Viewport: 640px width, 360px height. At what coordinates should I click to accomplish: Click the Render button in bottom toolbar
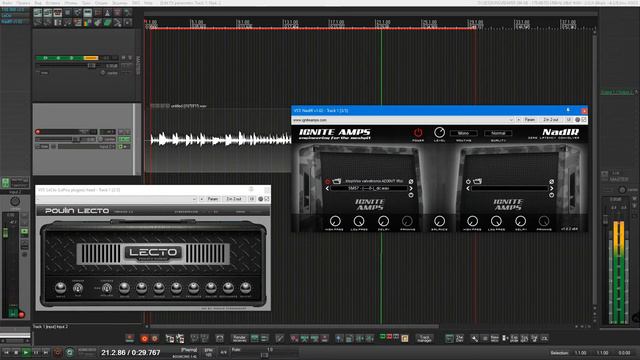click(239, 338)
